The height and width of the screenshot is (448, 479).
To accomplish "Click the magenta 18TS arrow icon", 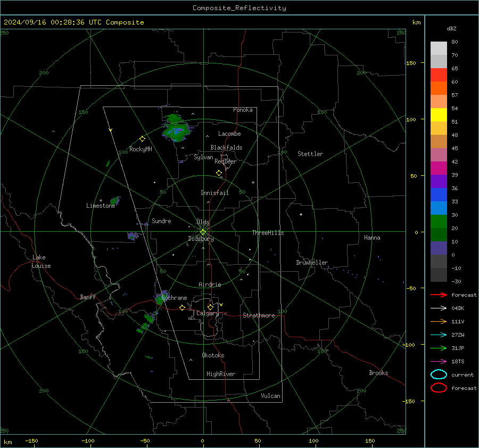I will click(439, 362).
